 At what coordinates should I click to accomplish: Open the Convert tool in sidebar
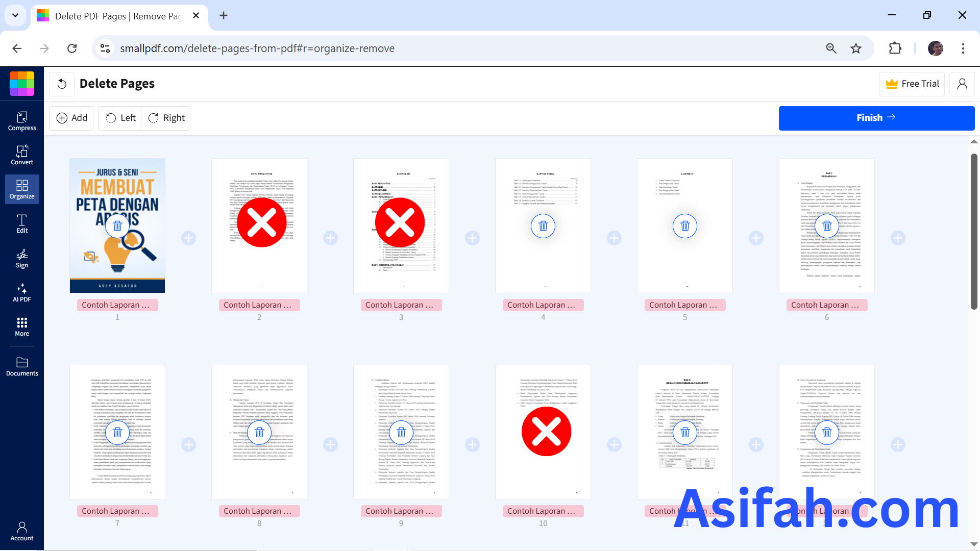point(22,156)
